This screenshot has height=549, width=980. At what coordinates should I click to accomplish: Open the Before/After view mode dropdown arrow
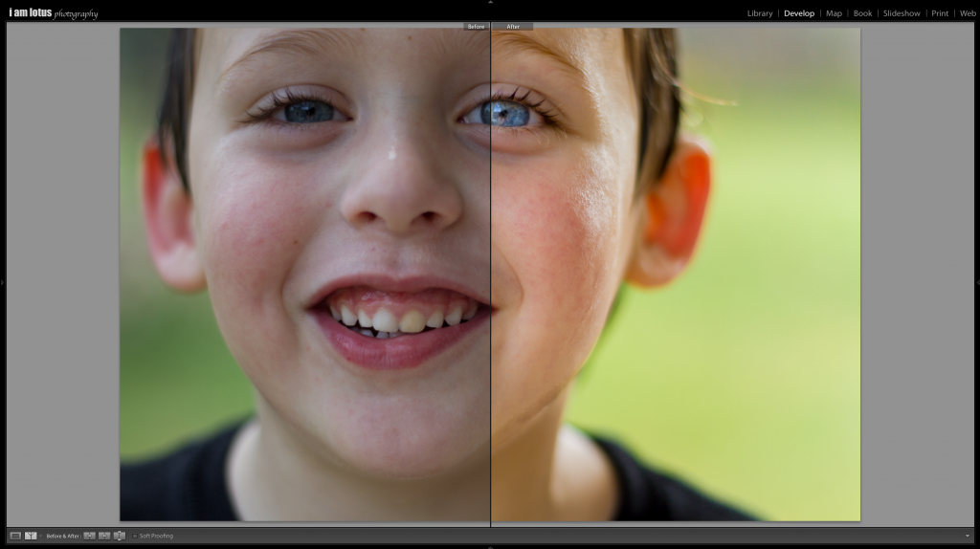[40, 536]
